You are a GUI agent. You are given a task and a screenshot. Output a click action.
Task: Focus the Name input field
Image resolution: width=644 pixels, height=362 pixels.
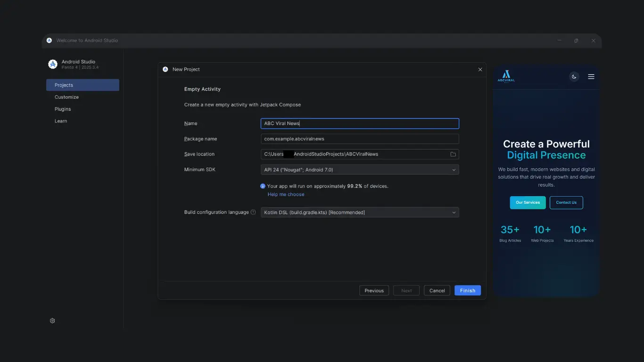coord(360,123)
